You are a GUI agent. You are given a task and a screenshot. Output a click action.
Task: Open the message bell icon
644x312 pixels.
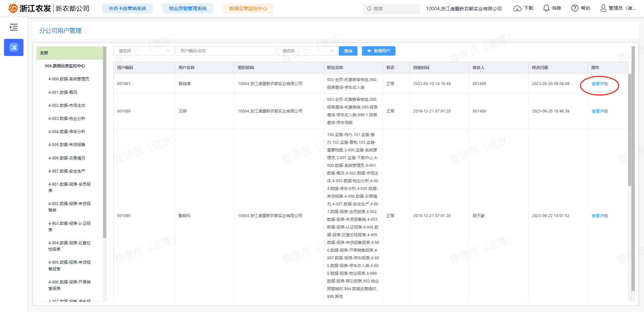546,8
